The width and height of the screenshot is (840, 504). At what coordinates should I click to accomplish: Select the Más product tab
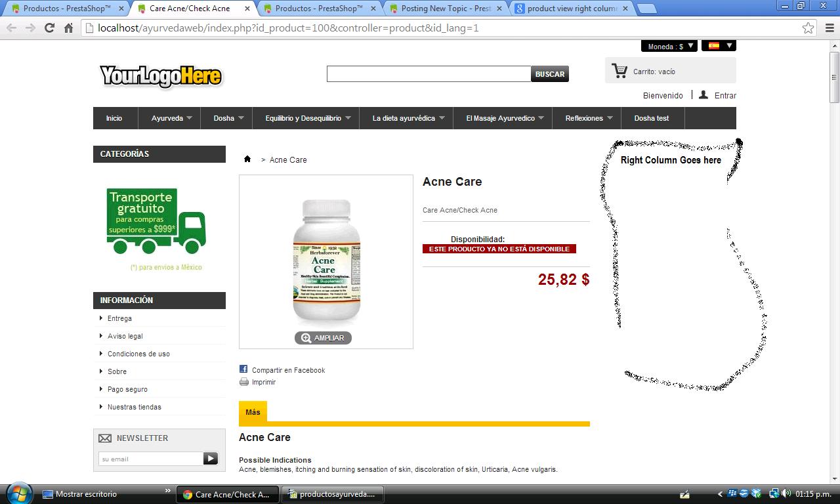(253, 412)
